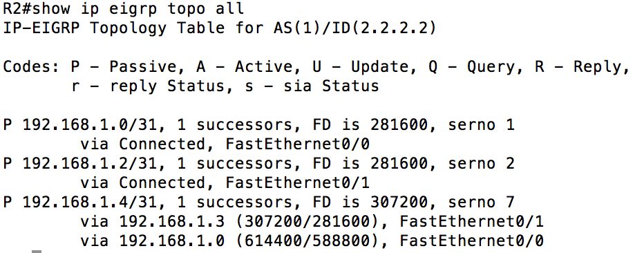
Task: Click 'serno 7' at line end
Action: (481, 202)
